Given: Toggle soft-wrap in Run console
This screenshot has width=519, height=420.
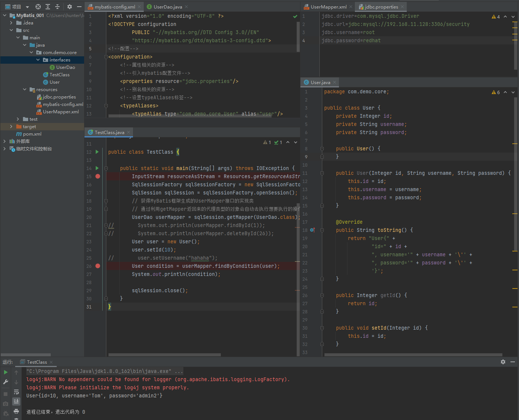Looking at the screenshot, I should [16, 392].
